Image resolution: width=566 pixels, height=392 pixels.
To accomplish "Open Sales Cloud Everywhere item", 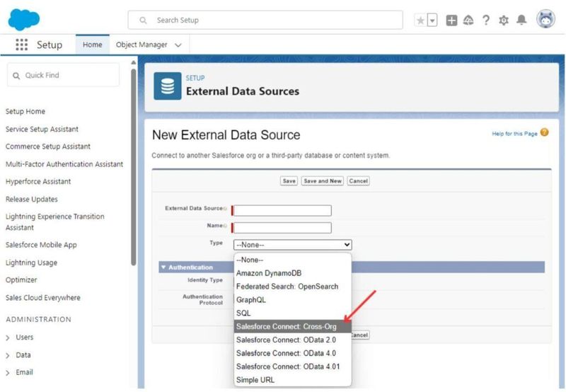I will coord(43,297).
